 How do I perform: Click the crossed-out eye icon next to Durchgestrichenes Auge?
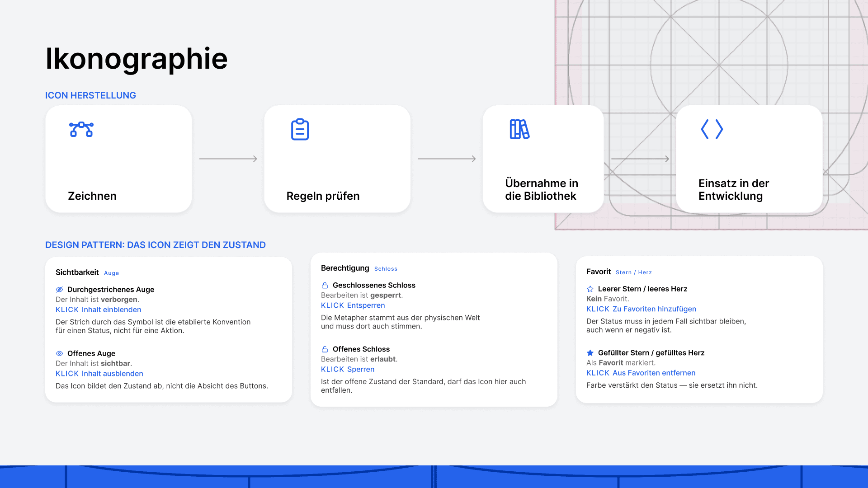click(x=59, y=290)
